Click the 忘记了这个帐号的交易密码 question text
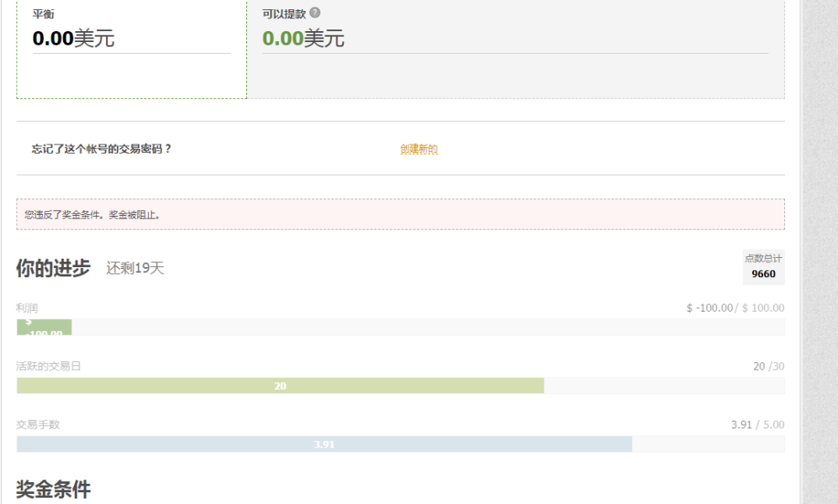The image size is (838, 504). click(x=102, y=149)
